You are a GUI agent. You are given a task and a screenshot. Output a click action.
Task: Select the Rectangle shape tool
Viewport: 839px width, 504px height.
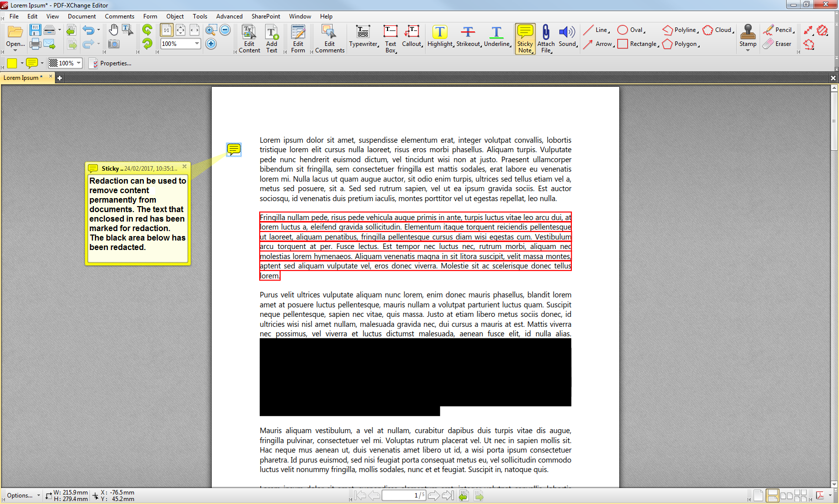point(639,44)
